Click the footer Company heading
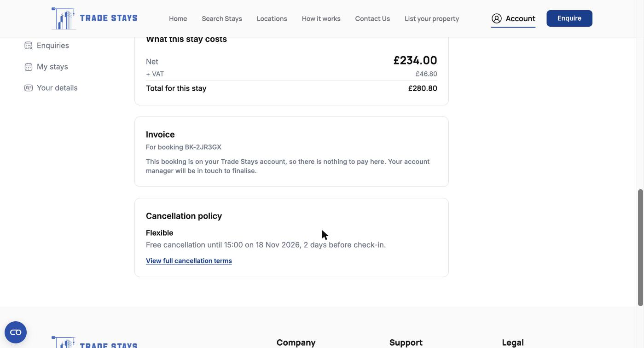The image size is (644, 348). [296, 342]
